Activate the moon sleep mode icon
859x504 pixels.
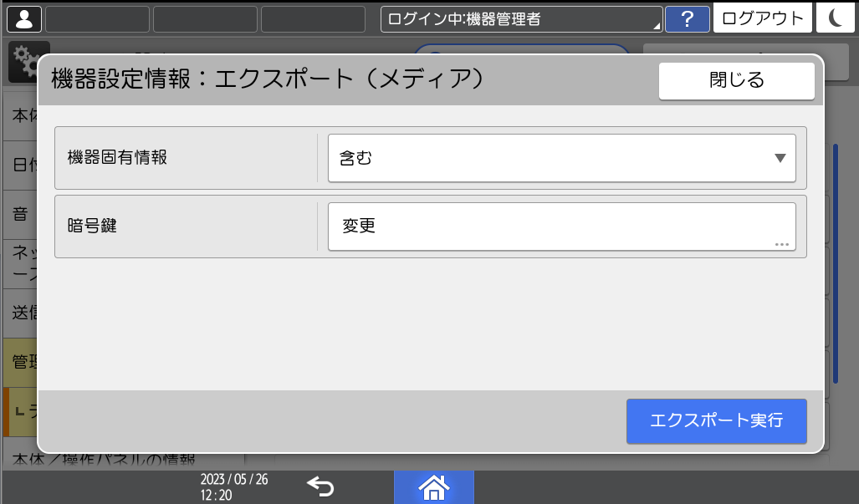836,18
